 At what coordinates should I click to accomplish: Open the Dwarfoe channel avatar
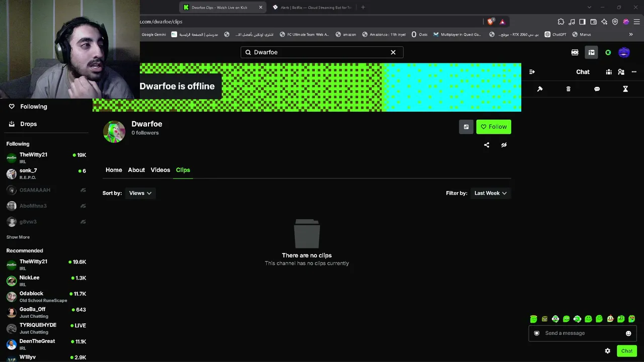tap(114, 132)
